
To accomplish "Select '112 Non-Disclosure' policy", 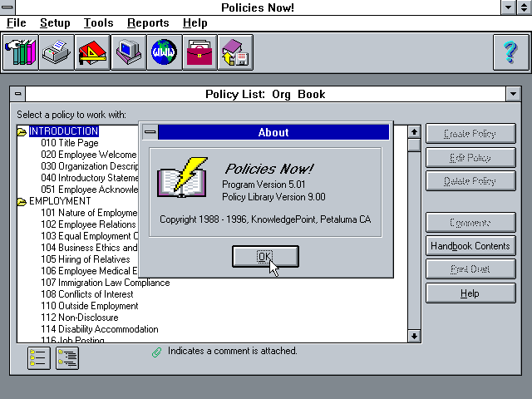I will [x=80, y=318].
